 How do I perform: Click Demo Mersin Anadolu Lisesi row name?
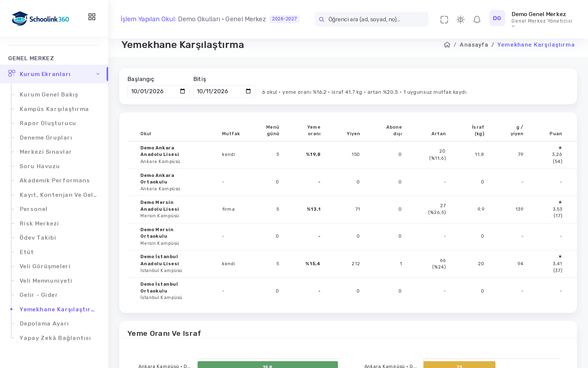pos(160,206)
